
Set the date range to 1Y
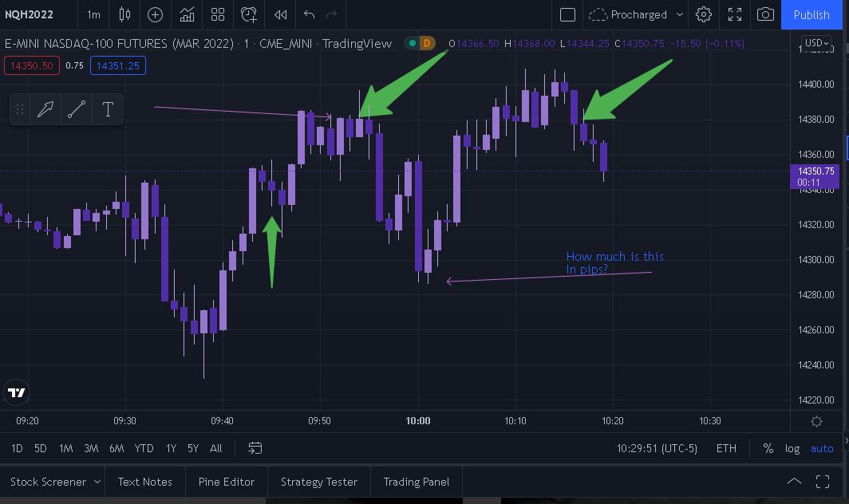pos(171,448)
